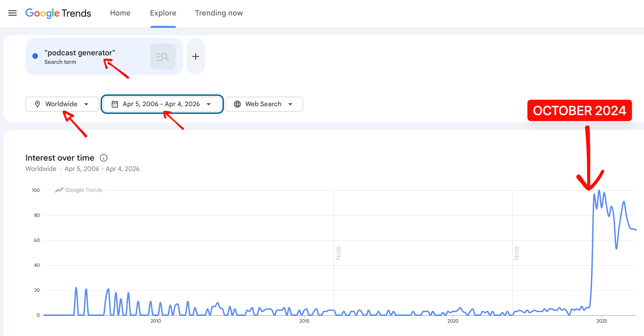Viewport: 644px width, 336px height.
Task: Click the calendar icon in the date filter
Action: click(x=115, y=104)
